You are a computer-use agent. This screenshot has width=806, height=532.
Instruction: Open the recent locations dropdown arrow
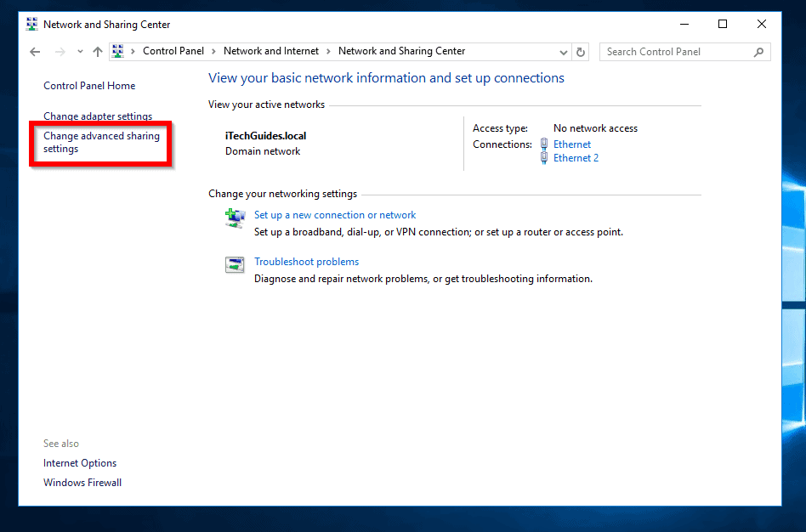pyautogui.click(x=80, y=51)
